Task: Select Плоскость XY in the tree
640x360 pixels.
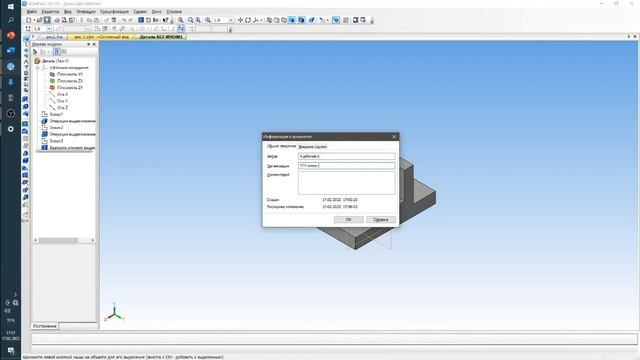Action: 69,74
